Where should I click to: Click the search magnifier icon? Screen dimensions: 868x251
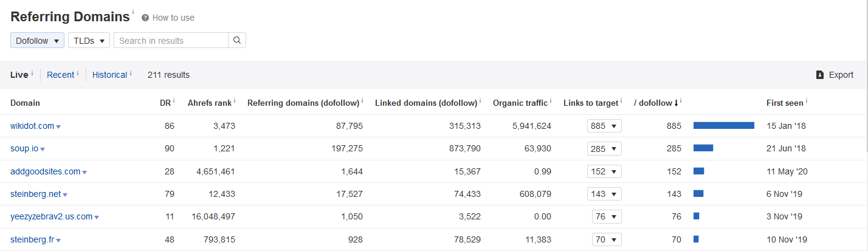pyautogui.click(x=237, y=41)
